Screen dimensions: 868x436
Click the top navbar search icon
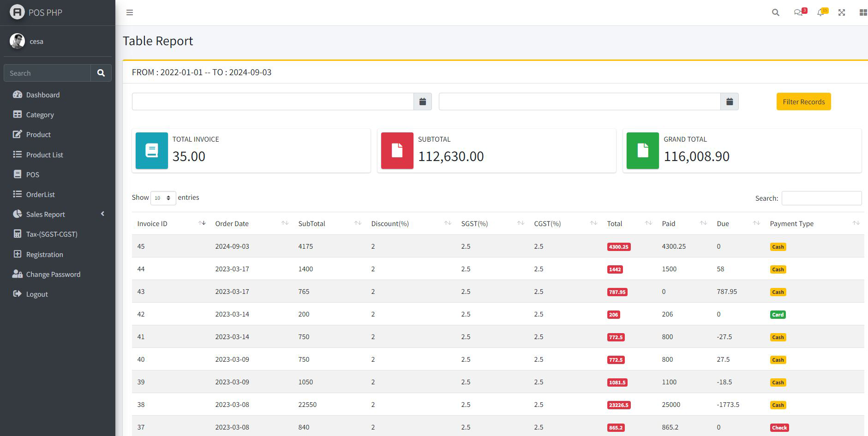[x=775, y=12]
